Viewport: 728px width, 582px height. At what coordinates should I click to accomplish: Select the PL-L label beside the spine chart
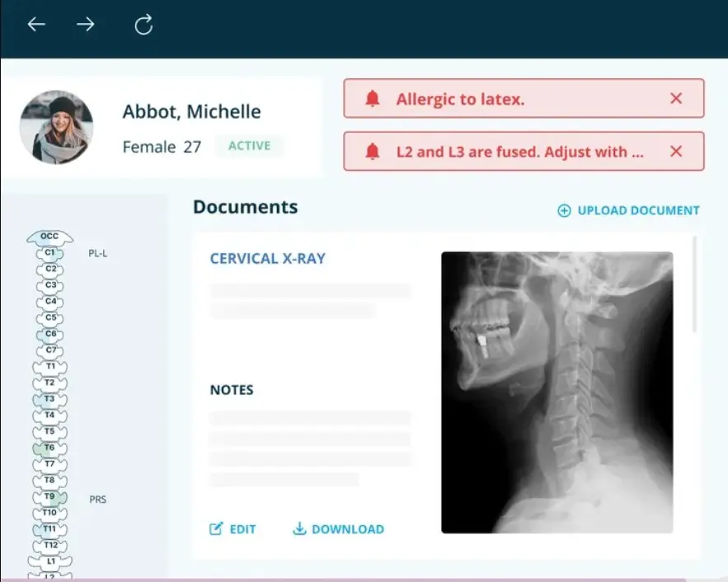click(x=97, y=253)
